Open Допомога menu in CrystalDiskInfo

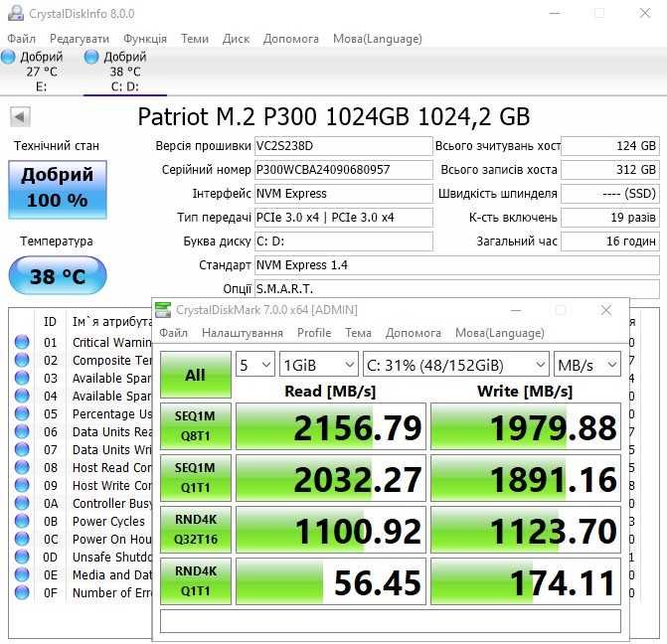click(x=291, y=39)
